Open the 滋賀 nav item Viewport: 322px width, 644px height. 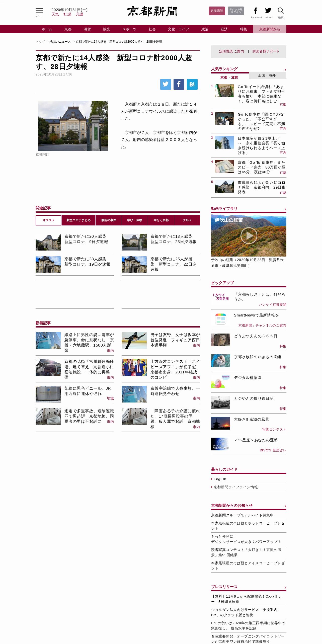87,29
